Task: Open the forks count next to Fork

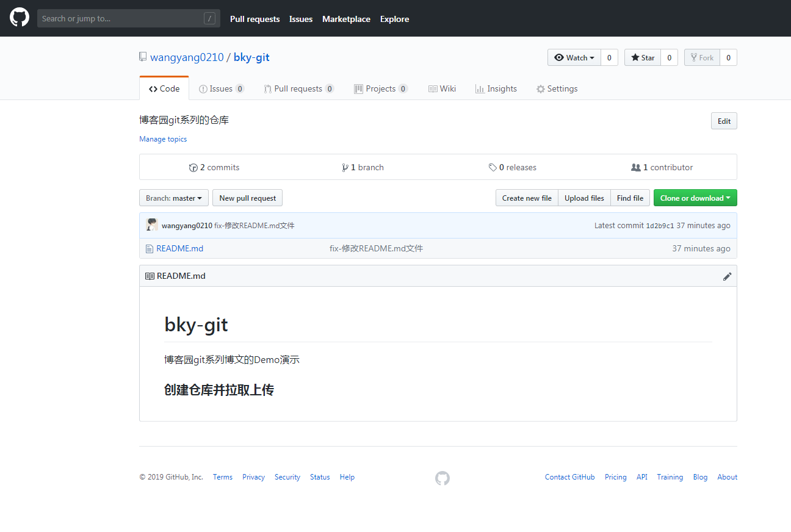Action: [728, 57]
